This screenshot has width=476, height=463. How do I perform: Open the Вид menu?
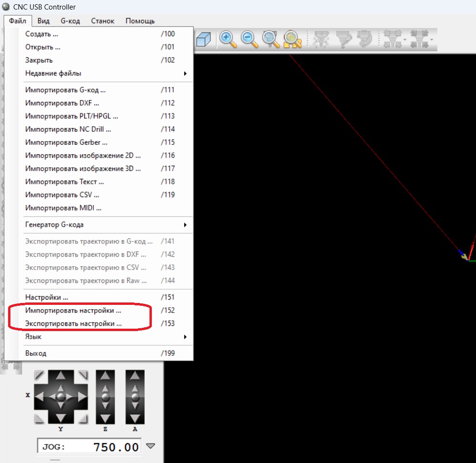click(43, 20)
